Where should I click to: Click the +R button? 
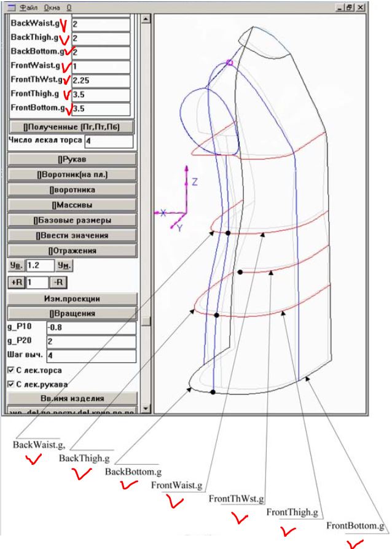[x=17, y=282]
